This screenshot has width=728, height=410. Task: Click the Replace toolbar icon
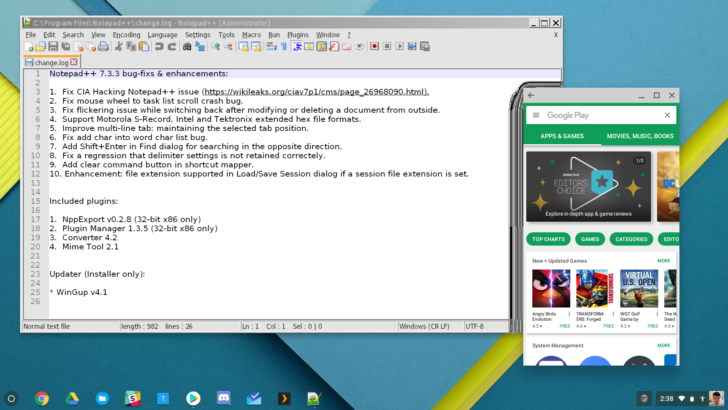200,46
